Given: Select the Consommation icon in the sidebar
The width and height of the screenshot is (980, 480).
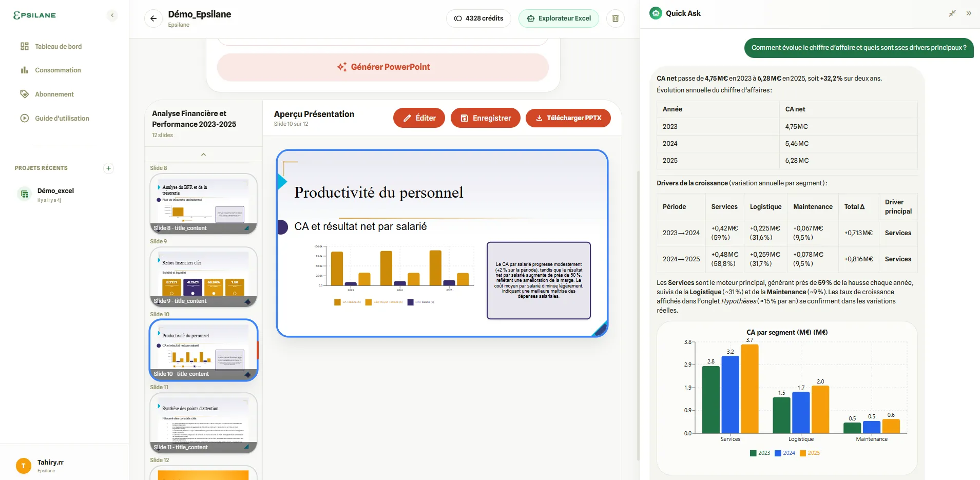Looking at the screenshot, I should point(24,70).
